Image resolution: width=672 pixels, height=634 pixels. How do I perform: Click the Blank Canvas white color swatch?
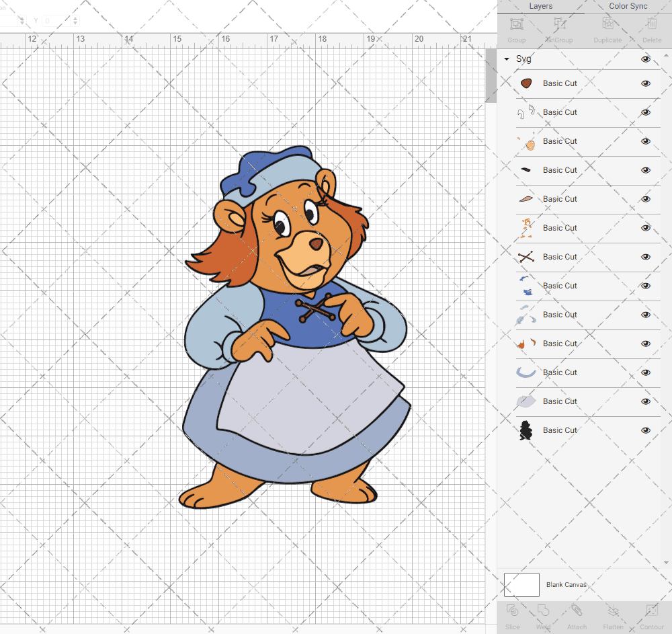click(521, 585)
